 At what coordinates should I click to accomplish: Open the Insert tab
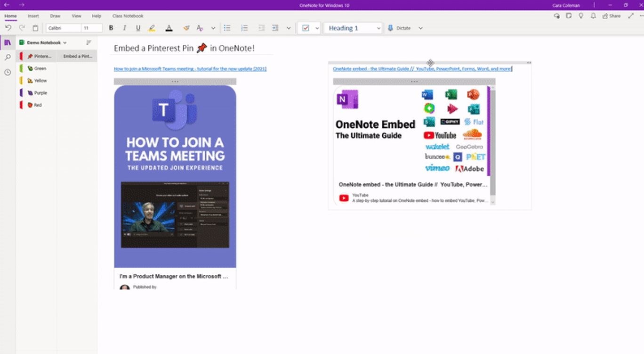pyautogui.click(x=33, y=16)
